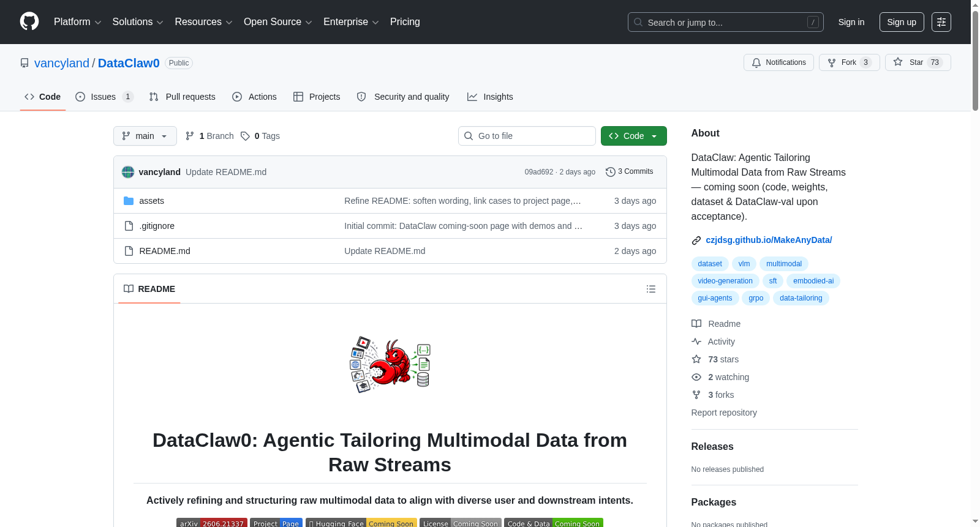This screenshot has height=527, width=980.
Task: Open the appearance settings icon button
Action: point(941,22)
